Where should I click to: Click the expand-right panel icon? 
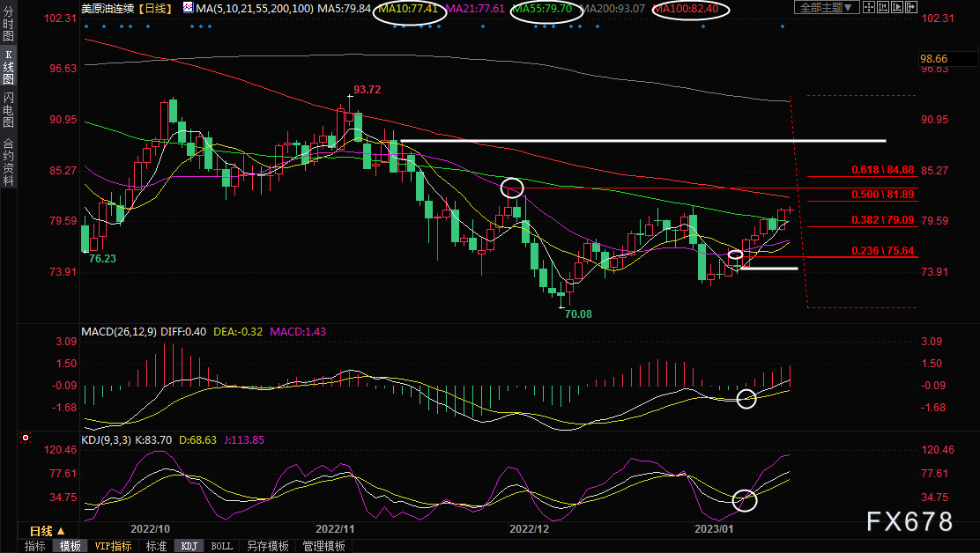911,7
